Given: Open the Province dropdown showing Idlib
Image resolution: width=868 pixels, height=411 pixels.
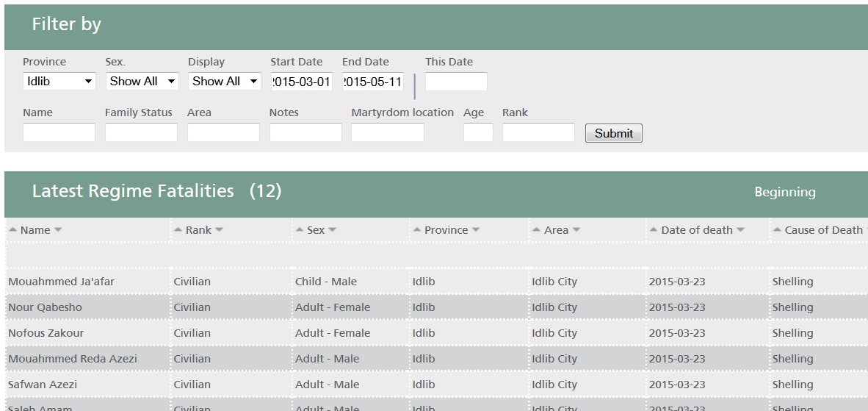Looking at the screenshot, I should tap(59, 82).
